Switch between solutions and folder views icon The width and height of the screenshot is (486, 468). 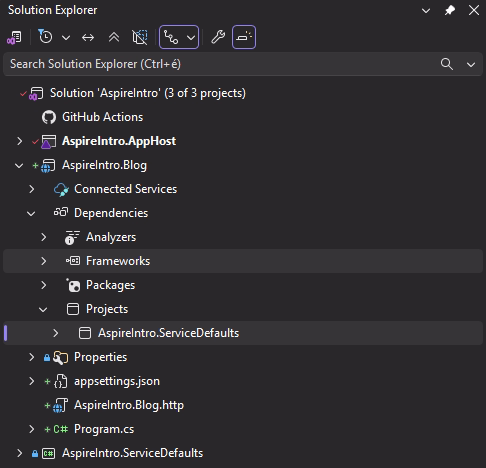point(14,37)
